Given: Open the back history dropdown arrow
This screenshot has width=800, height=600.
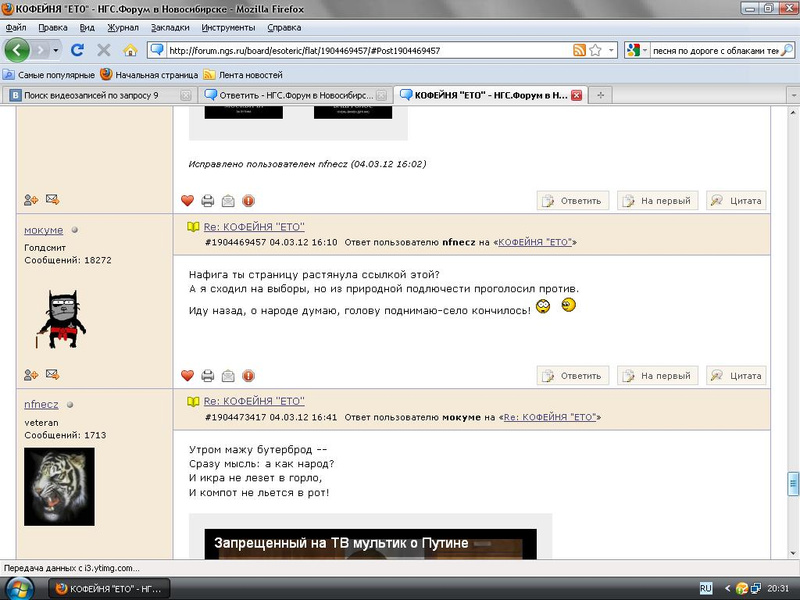Looking at the screenshot, I should (56, 49).
